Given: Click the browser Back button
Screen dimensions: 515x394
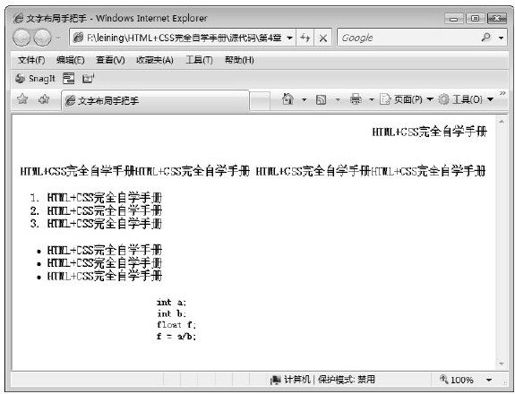Looking at the screenshot, I should tap(21, 38).
